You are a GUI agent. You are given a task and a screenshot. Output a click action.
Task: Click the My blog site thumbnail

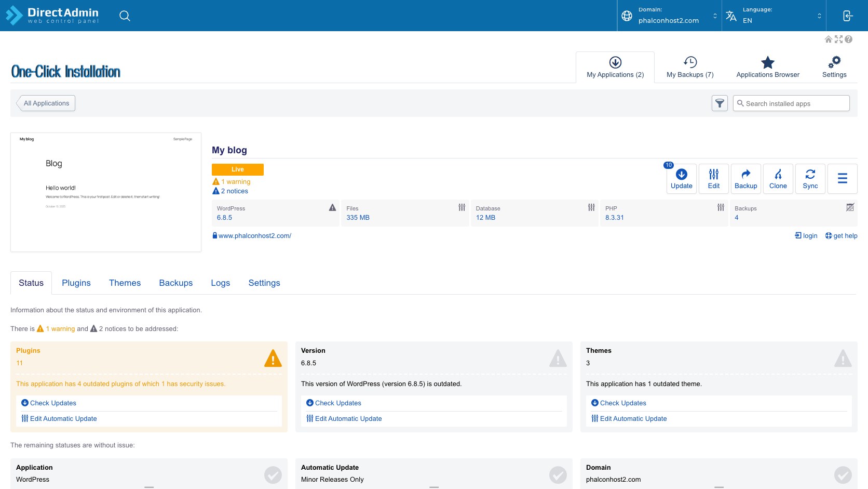[x=106, y=192]
